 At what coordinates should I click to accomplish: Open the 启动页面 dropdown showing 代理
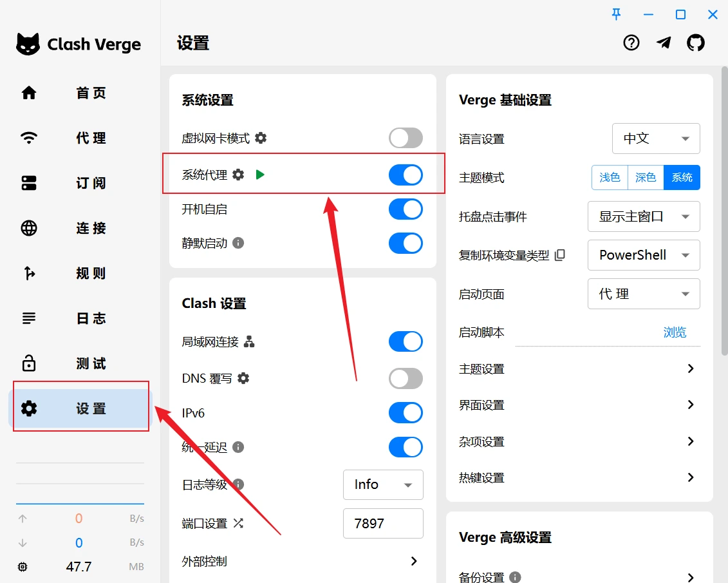tap(644, 294)
